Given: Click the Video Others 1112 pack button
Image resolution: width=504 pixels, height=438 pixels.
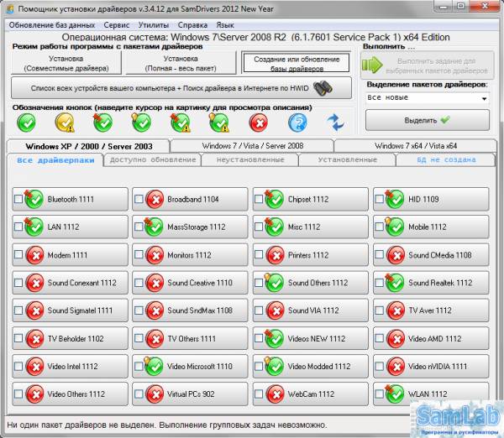Looking at the screenshot, I should [70, 394].
